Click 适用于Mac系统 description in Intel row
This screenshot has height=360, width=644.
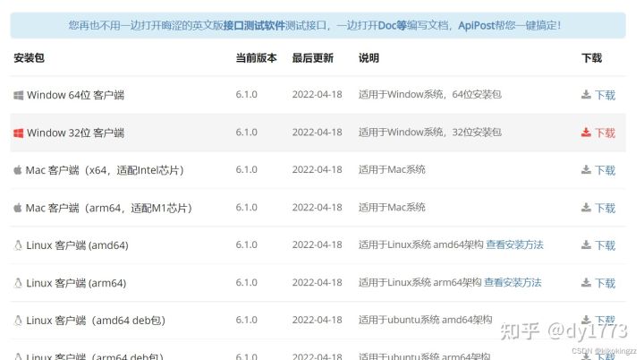pos(392,170)
